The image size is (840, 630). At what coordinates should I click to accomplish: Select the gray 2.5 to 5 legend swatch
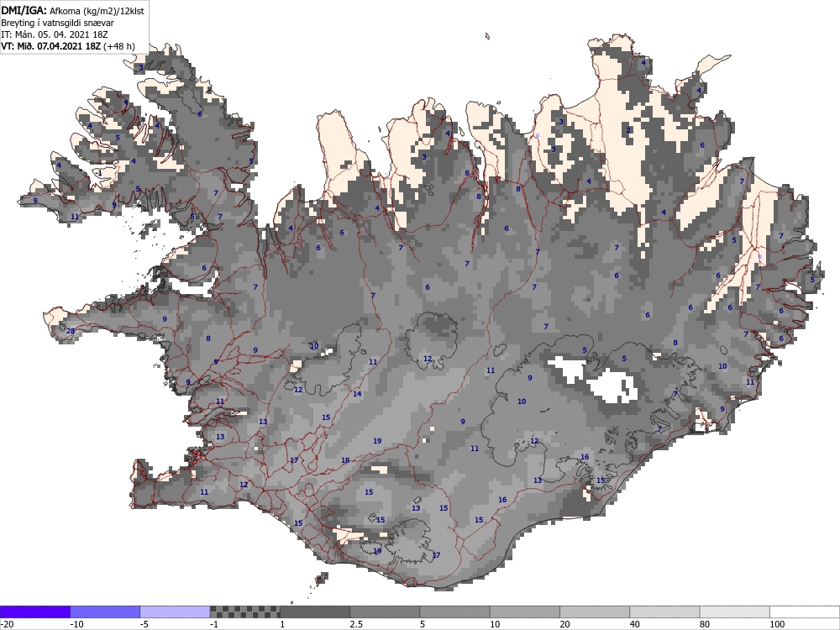(x=385, y=612)
